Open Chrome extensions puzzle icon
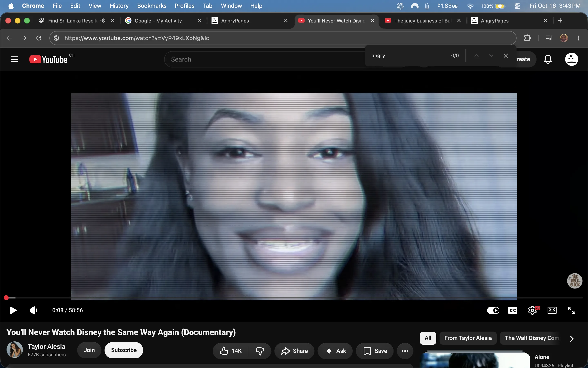The width and height of the screenshot is (588, 368). tap(527, 38)
